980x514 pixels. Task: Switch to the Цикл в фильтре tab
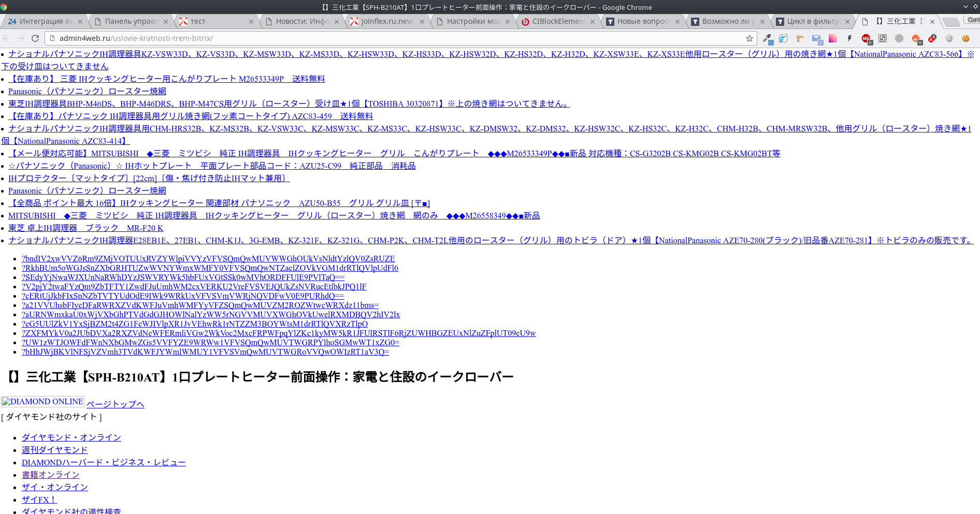point(813,21)
